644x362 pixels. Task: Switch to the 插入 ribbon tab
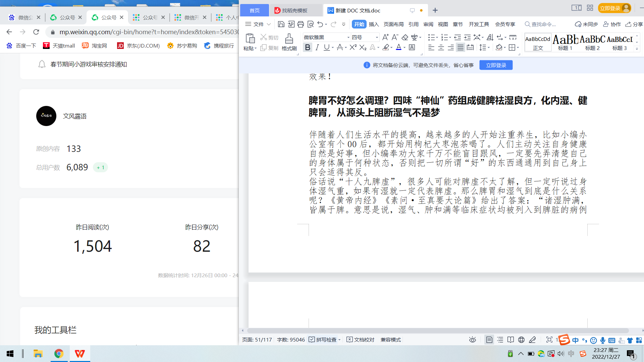(x=374, y=24)
